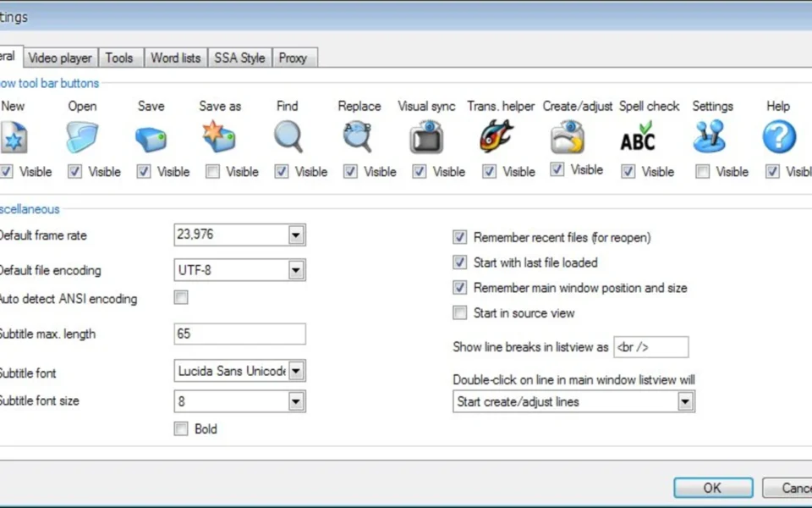The image size is (812, 508).
Task: Click the Save drive icon
Action: (151, 140)
